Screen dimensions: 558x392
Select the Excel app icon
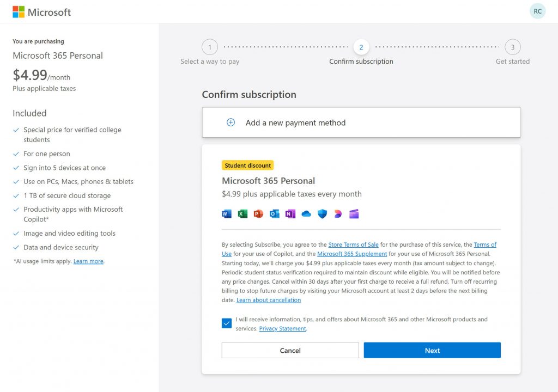242,213
